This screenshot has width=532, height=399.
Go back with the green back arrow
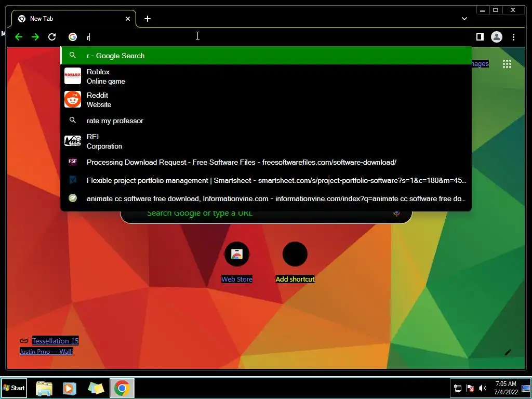pos(19,37)
